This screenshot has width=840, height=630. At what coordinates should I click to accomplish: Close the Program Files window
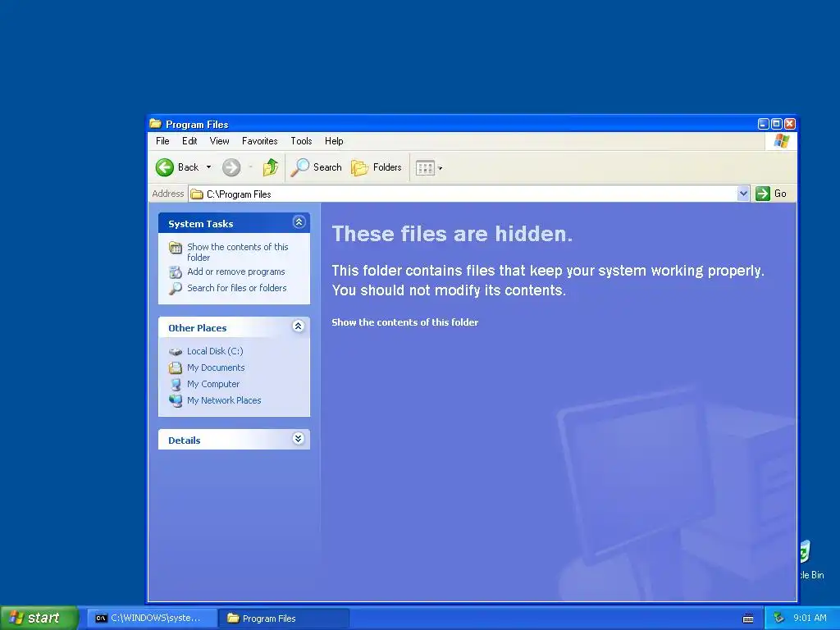pos(790,124)
